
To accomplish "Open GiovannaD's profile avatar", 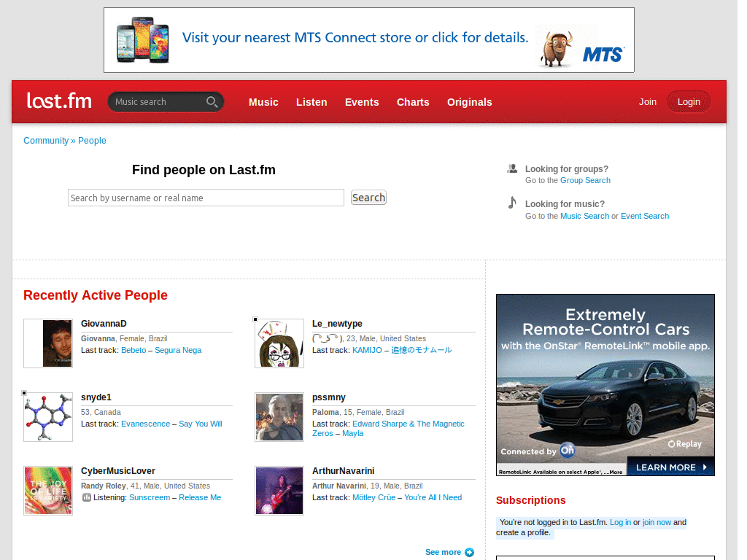I will coord(47,343).
